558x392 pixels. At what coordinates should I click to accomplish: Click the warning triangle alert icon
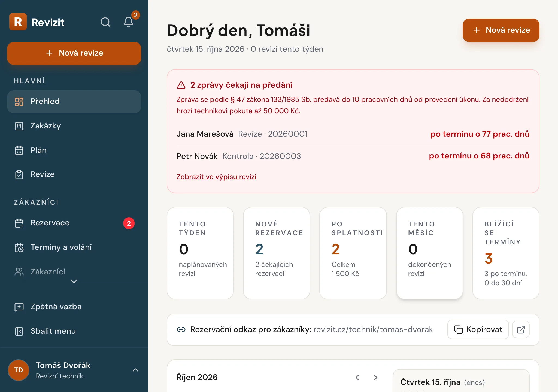(181, 85)
